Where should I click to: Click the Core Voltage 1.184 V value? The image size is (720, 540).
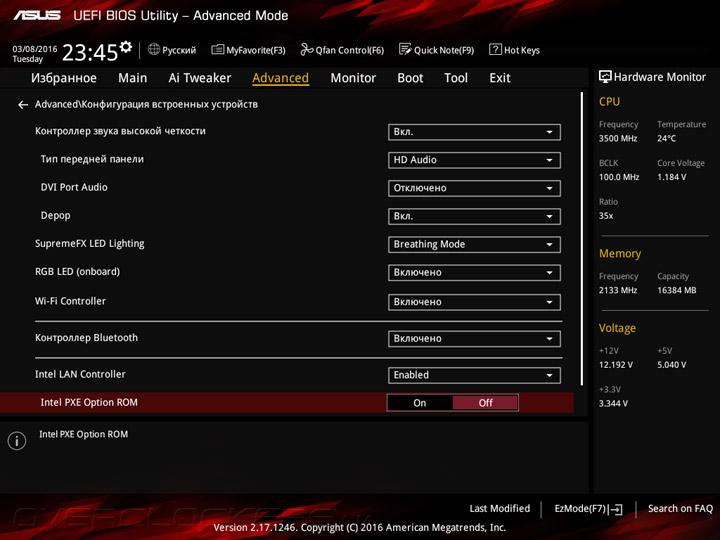coord(671,177)
